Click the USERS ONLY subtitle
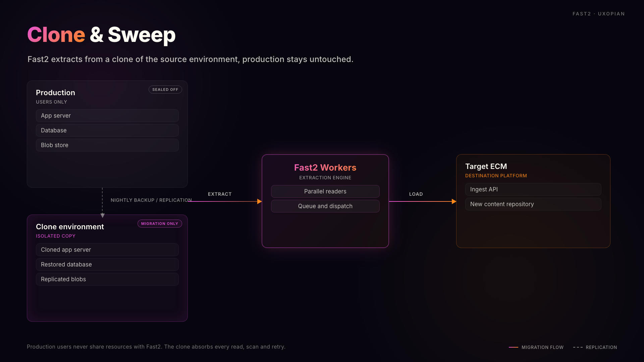Screen dimensions: 644x362 click(51, 102)
